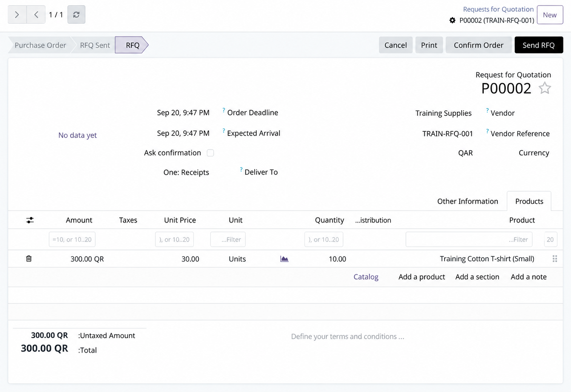Image resolution: width=571 pixels, height=392 pixels.
Task: Open the Deliver To field One: Receipts
Action: point(186,172)
